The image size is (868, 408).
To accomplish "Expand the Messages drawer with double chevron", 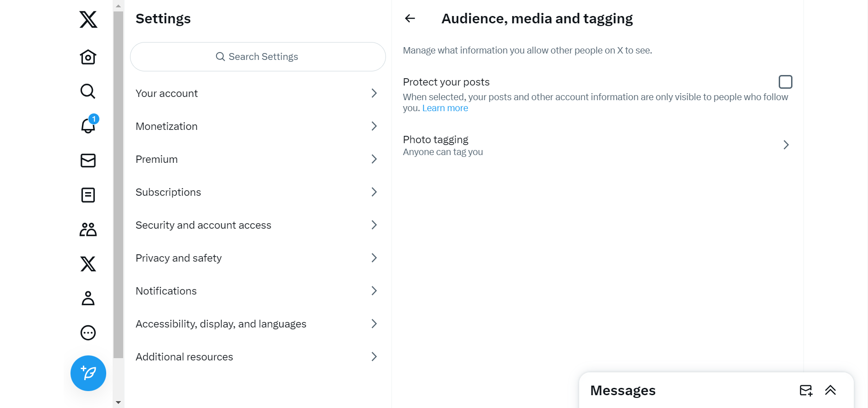I will coord(830,390).
